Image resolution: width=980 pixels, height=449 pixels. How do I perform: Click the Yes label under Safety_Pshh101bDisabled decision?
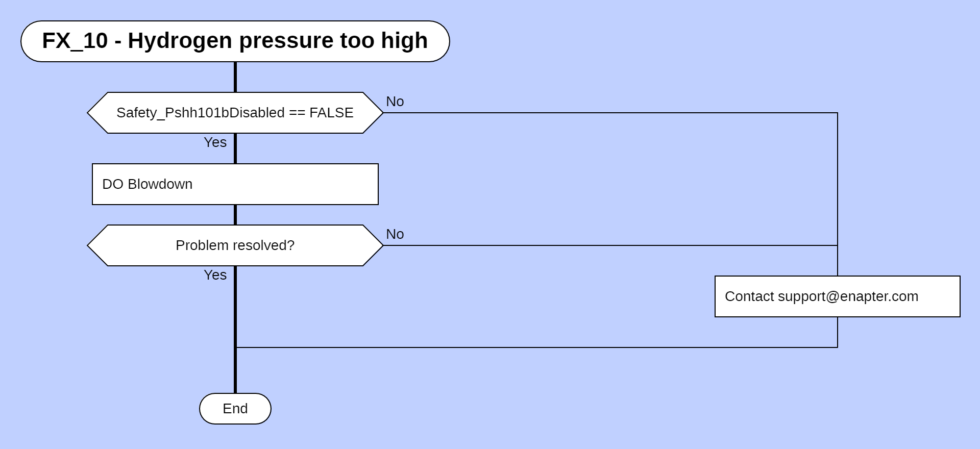215,142
